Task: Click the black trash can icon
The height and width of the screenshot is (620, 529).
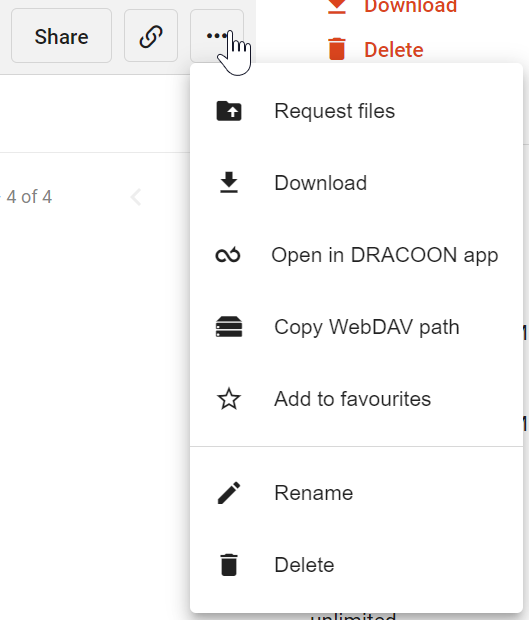Action: (229, 565)
